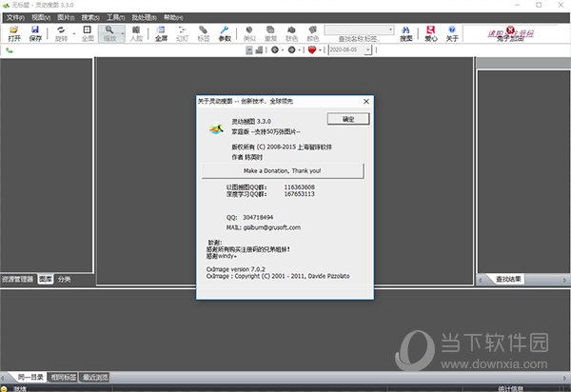The height and width of the screenshot is (392, 571).
Task: Click QQ group number 116363608
Action: click(300, 187)
